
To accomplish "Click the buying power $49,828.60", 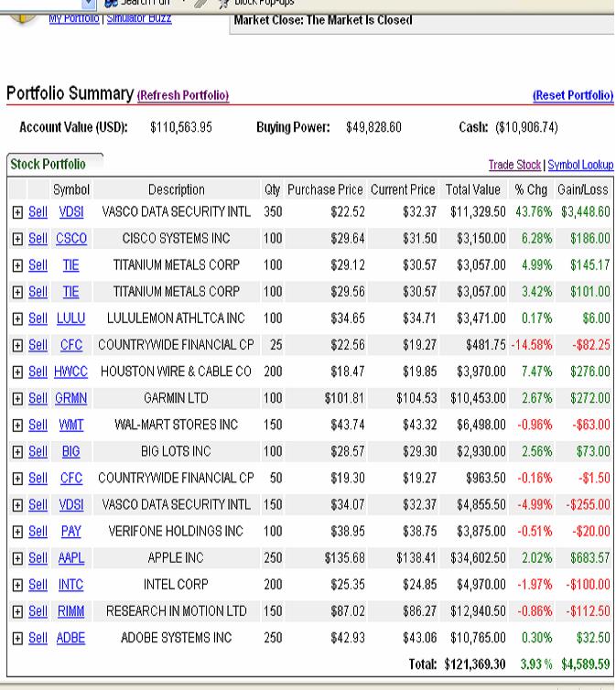I will (373, 127).
